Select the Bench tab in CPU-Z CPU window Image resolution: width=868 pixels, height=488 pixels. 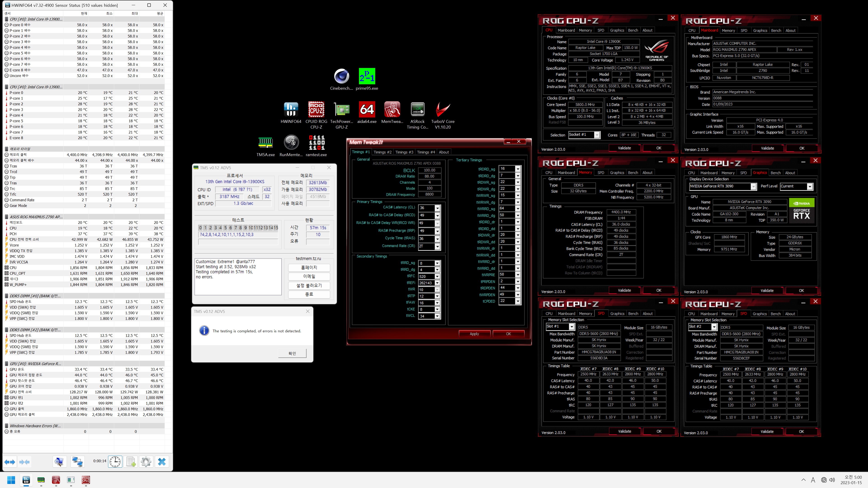[x=633, y=30]
